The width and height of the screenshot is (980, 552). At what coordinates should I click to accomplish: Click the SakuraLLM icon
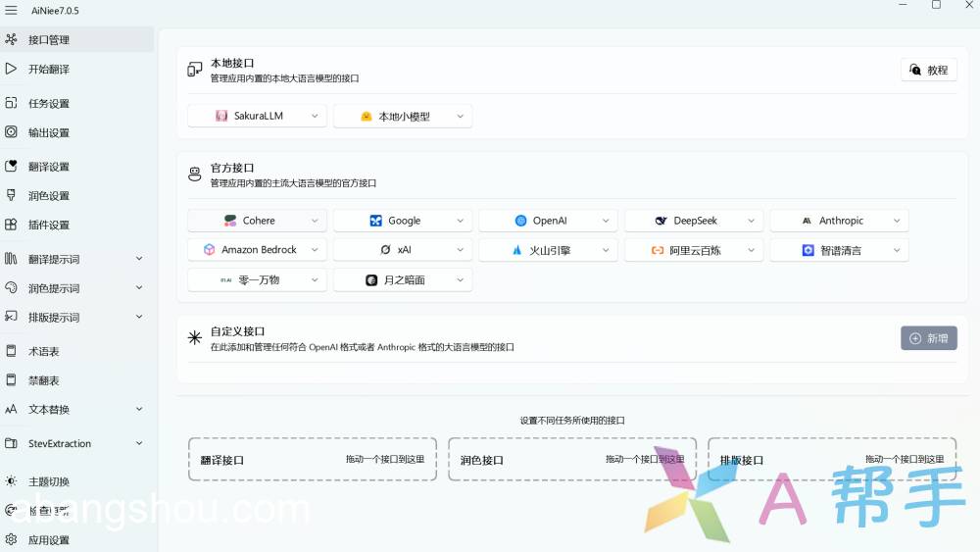[x=221, y=116]
